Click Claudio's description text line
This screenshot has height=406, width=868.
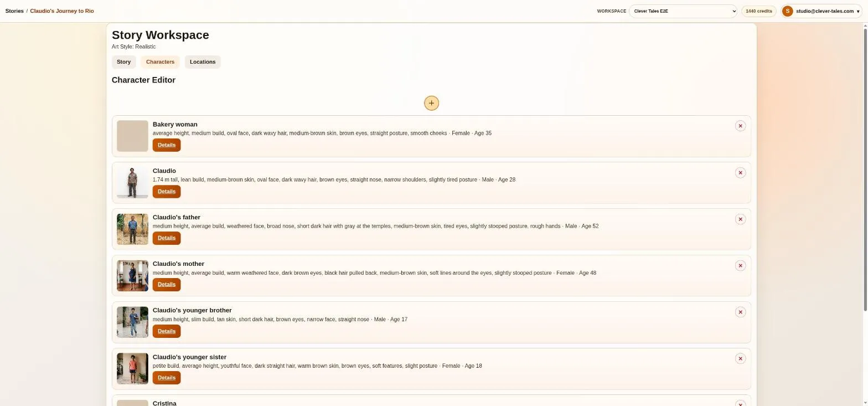coord(334,179)
